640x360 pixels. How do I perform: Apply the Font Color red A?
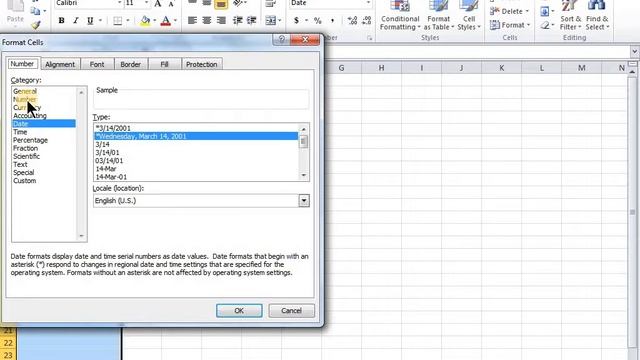point(166,20)
